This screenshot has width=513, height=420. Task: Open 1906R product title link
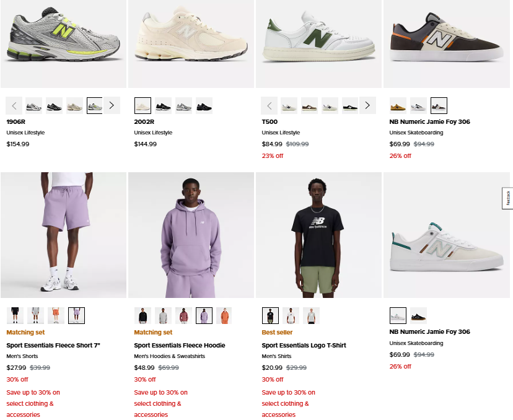pyautogui.click(x=15, y=121)
